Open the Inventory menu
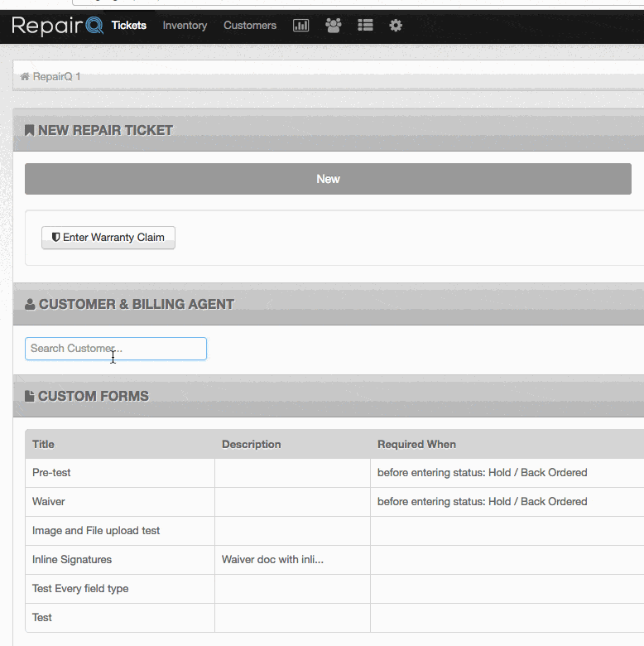 pos(185,26)
